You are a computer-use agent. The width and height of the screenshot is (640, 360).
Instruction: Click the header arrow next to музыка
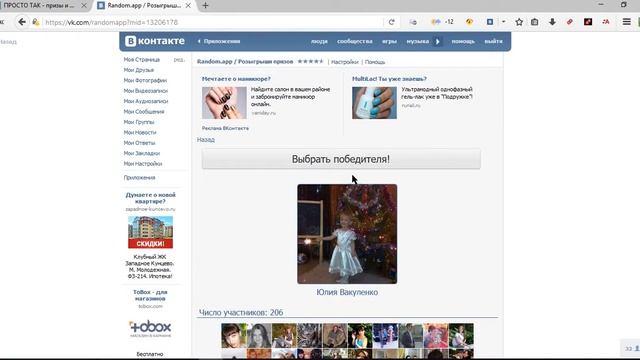tap(438, 41)
